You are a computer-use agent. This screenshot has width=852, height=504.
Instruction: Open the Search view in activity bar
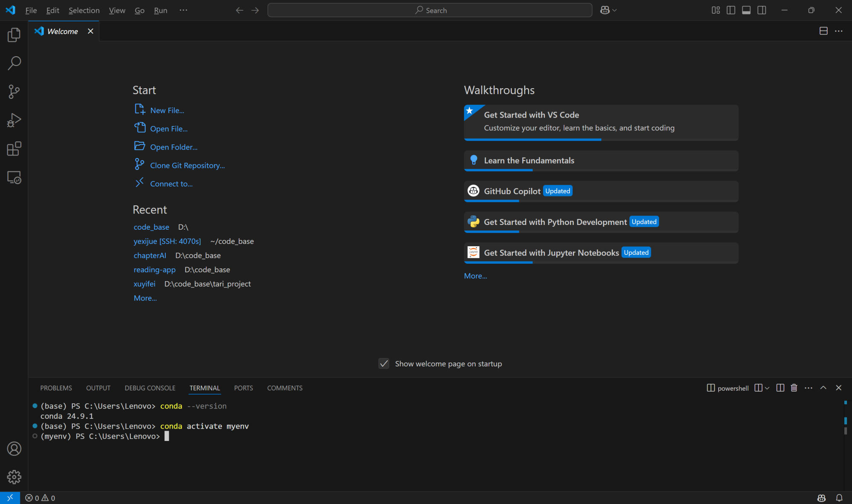tap(14, 63)
